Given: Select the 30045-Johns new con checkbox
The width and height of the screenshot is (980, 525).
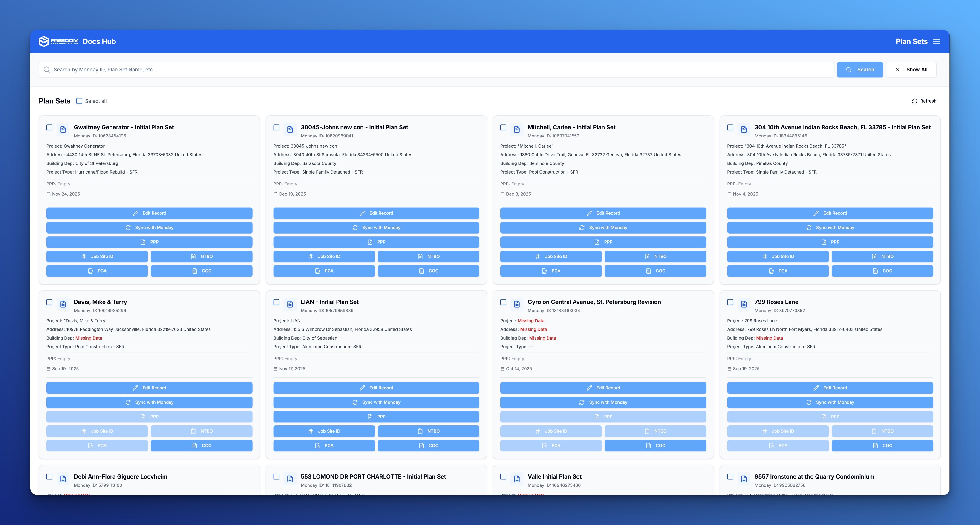Looking at the screenshot, I should (276, 127).
